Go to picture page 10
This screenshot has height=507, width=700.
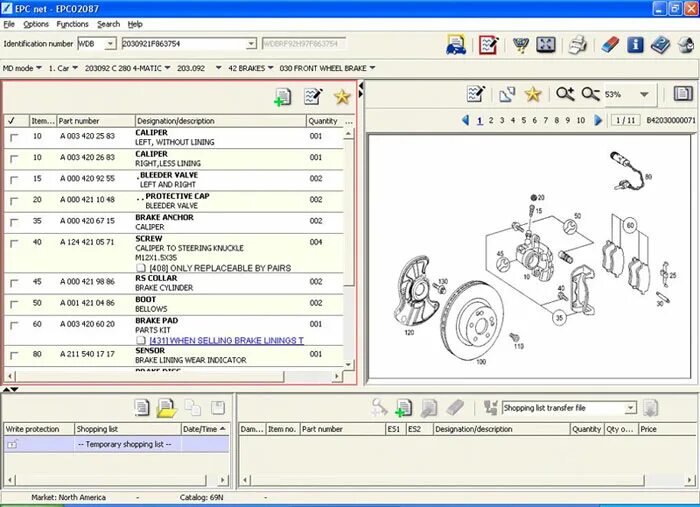580,121
